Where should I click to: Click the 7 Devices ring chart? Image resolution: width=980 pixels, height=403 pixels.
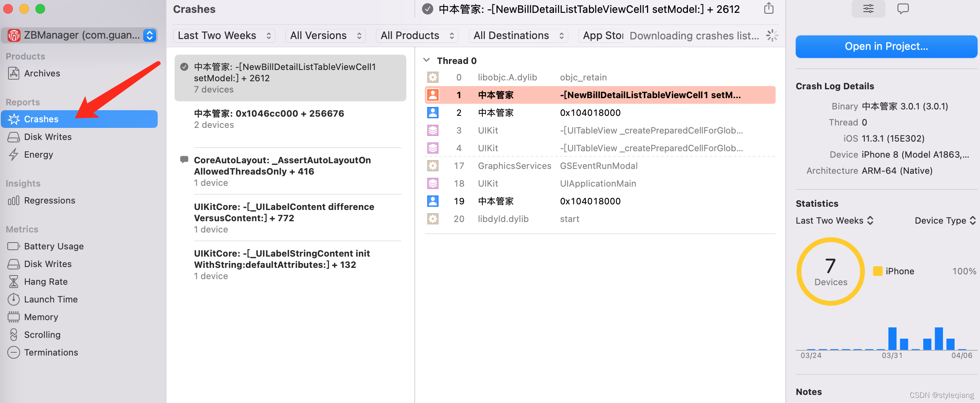(x=831, y=271)
